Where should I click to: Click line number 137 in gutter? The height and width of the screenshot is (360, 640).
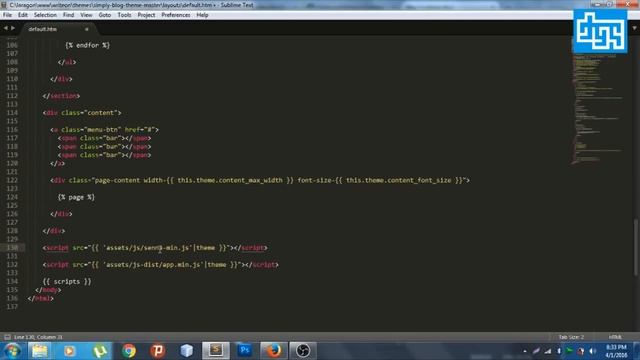[x=12, y=307]
